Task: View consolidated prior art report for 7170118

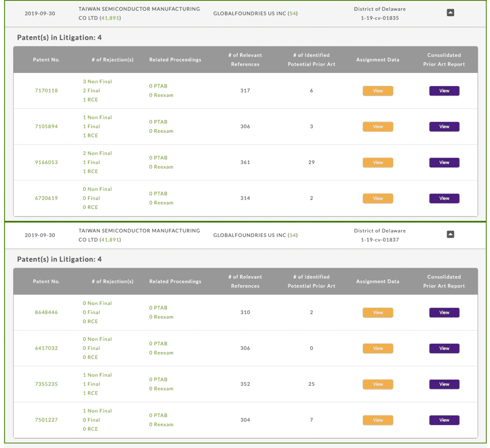Action: pyautogui.click(x=444, y=91)
